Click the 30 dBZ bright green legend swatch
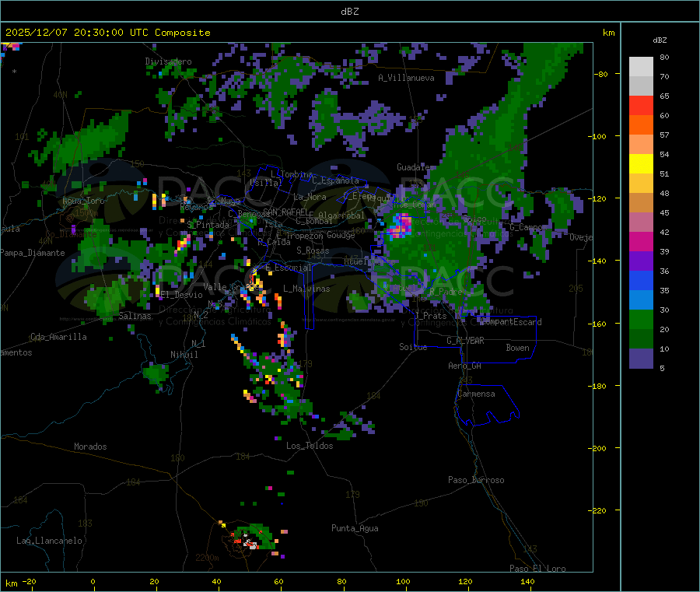The height and width of the screenshot is (592, 700). pyautogui.click(x=641, y=319)
